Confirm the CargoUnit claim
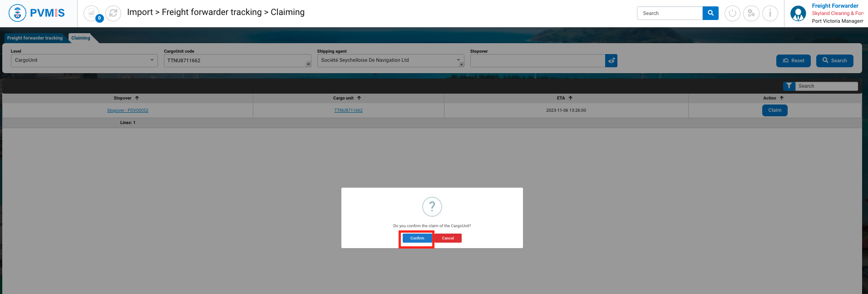This screenshot has height=294, width=868. 417,238
